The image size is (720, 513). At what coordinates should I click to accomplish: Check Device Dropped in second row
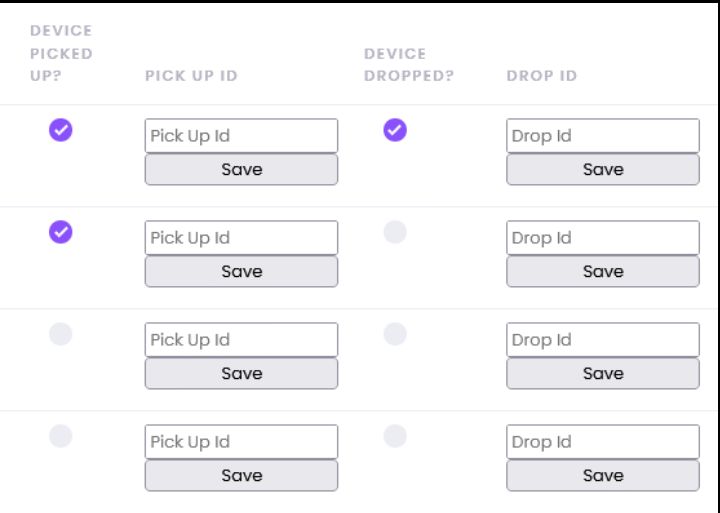click(x=395, y=232)
